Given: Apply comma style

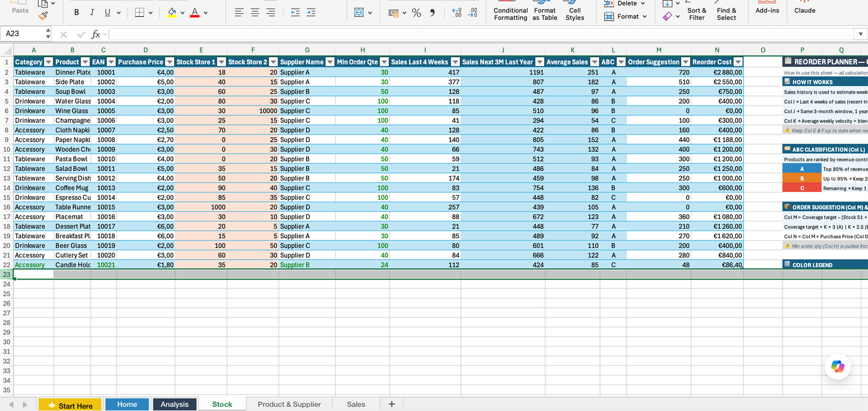Looking at the screenshot, I should click(432, 13).
